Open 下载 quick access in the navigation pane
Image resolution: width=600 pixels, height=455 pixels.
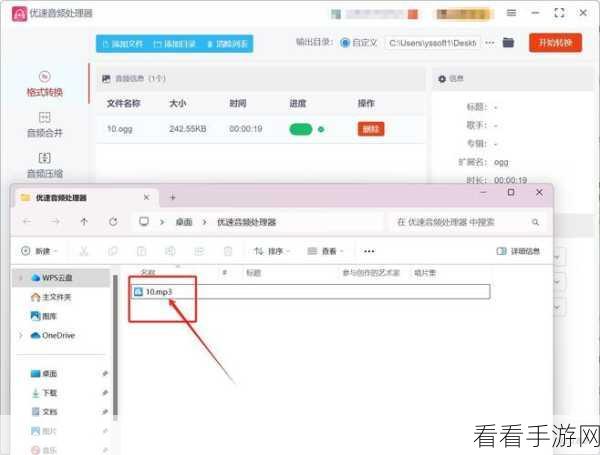click(44, 393)
